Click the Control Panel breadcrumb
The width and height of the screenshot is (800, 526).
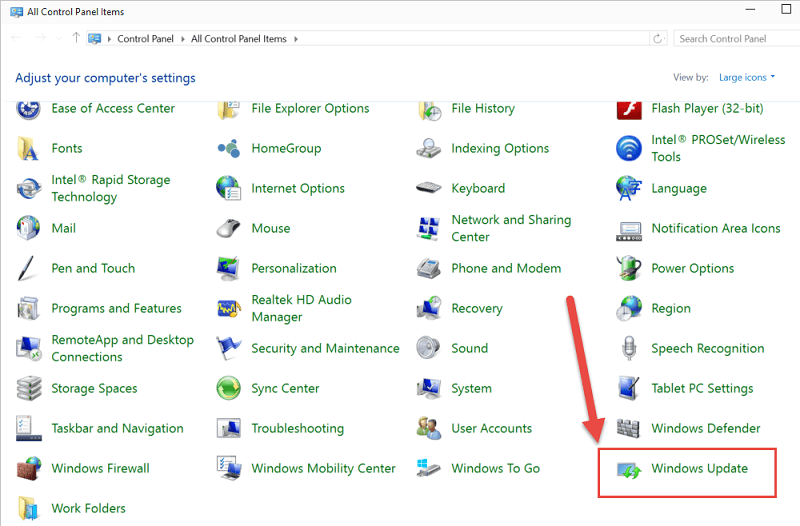point(145,39)
